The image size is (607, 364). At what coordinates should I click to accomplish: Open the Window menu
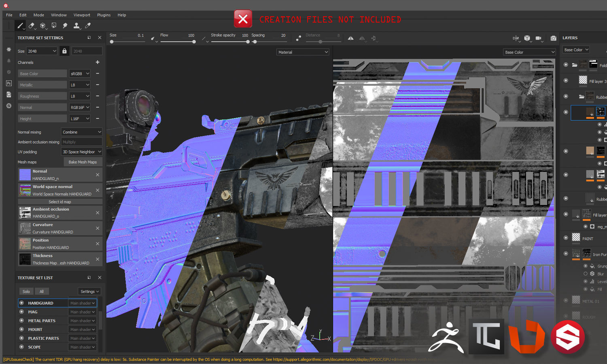(59, 15)
